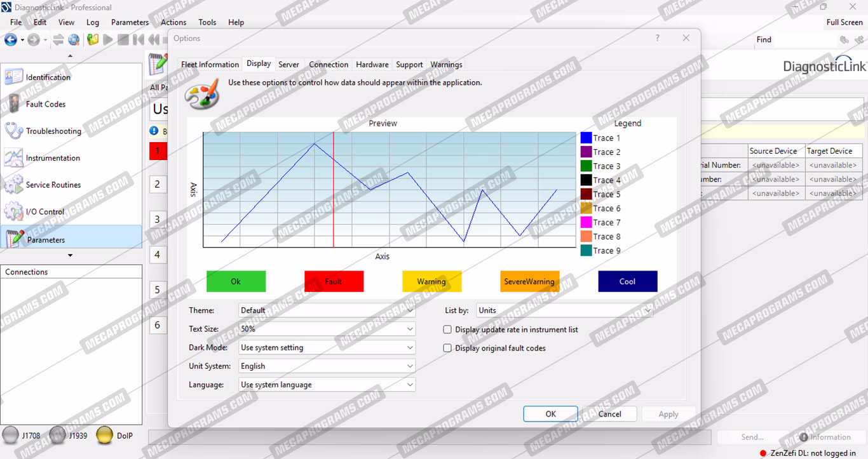Open the Troubleshooting stethoscope icon
Viewport: 868px width, 459px height.
(13, 131)
